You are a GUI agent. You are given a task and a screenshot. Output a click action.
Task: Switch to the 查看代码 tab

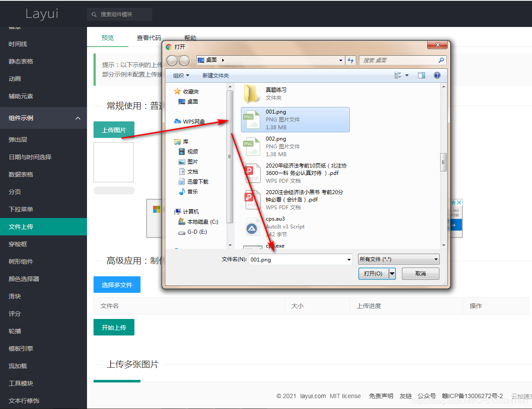point(149,38)
